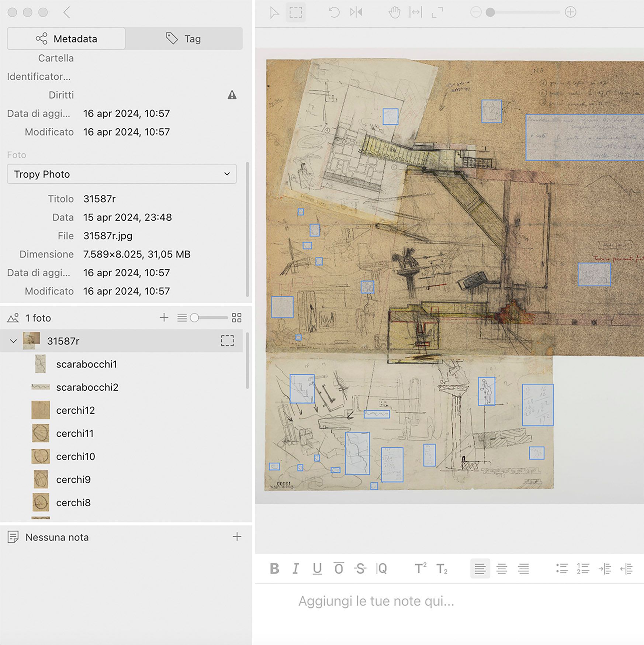This screenshot has height=645, width=644.
Task: Adjust the thumbnail size slider
Action: click(x=209, y=318)
